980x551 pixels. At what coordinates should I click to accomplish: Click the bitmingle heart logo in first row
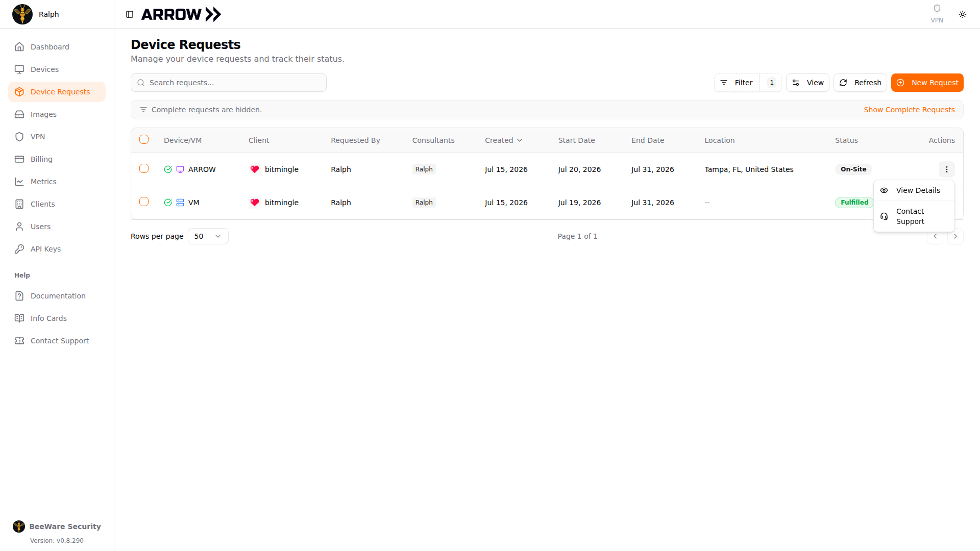(x=255, y=169)
